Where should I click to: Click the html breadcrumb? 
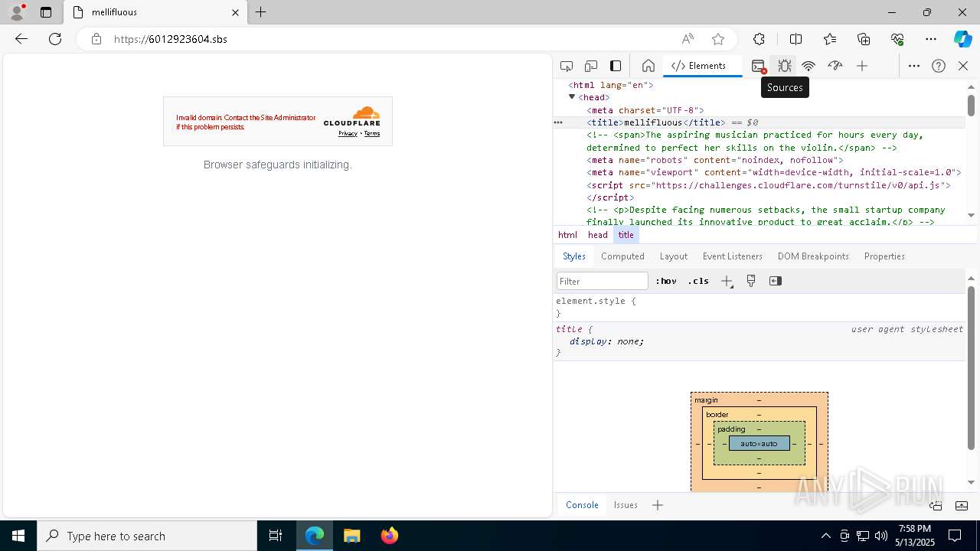pyautogui.click(x=567, y=235)
